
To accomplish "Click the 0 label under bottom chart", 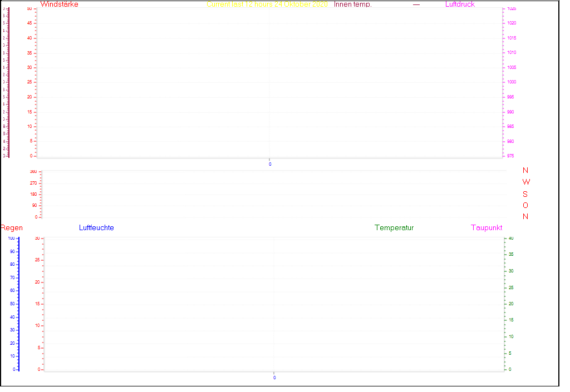I will point(274,378).
